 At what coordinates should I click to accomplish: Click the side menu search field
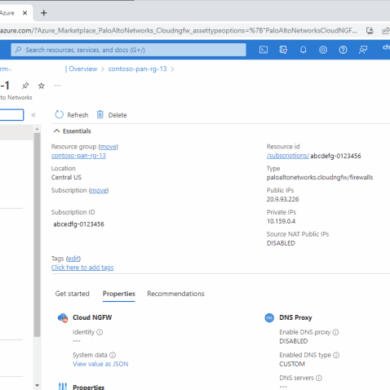[x=12, y=115]
